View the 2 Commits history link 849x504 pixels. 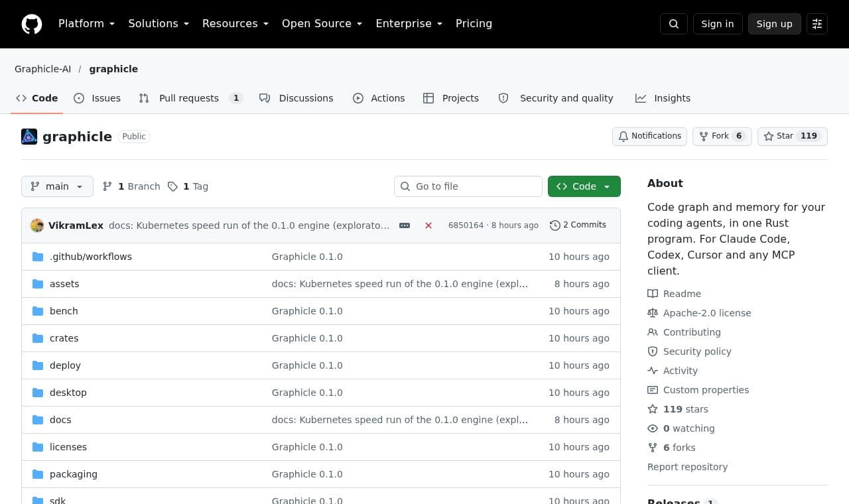(x=578, y=225)
